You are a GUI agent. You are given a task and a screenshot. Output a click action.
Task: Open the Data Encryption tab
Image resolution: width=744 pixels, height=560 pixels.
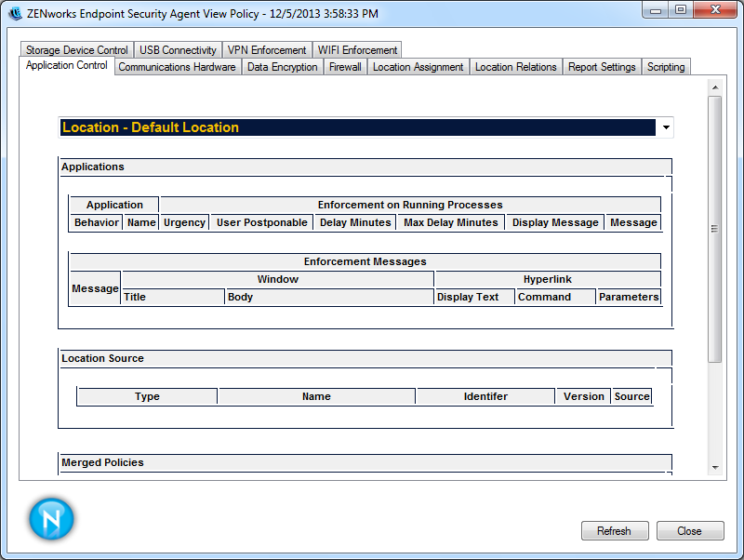coord(283,67)
